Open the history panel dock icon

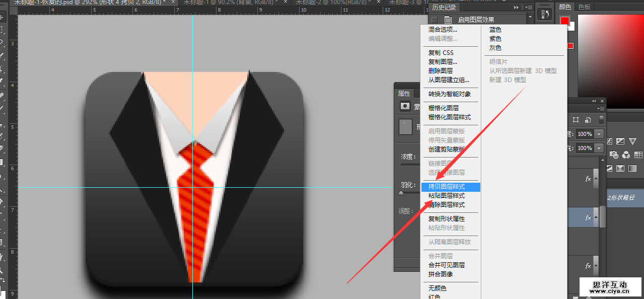tap(544, 15)
